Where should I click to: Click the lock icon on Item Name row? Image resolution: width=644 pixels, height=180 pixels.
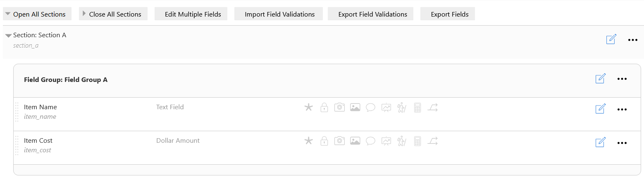(x=324, y=108)
